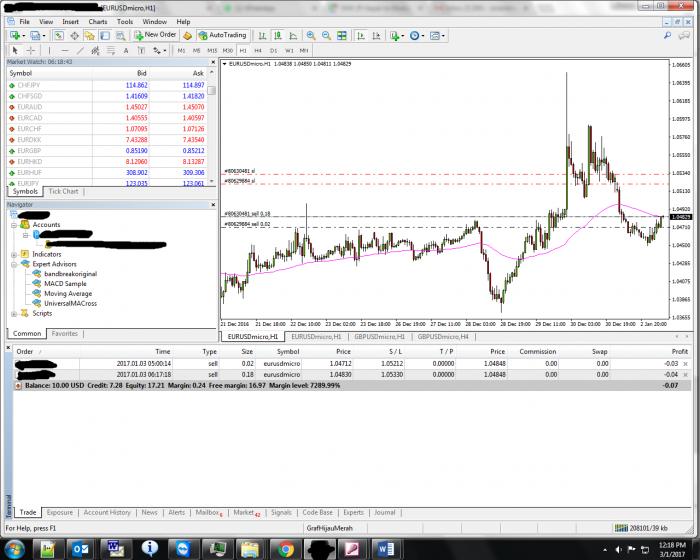Switch to the Tick Chart tab
The width and height of the screenshot is (700, 560).
pos(63,191)
